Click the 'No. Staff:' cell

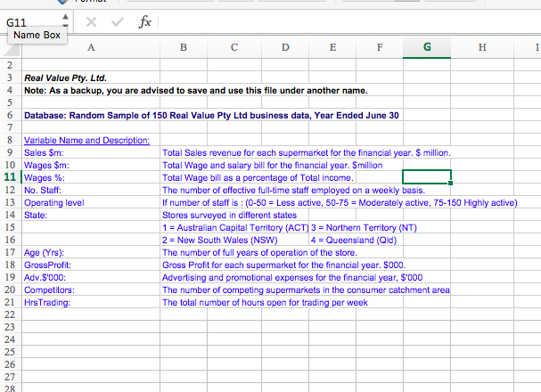[x=91, y=190]
